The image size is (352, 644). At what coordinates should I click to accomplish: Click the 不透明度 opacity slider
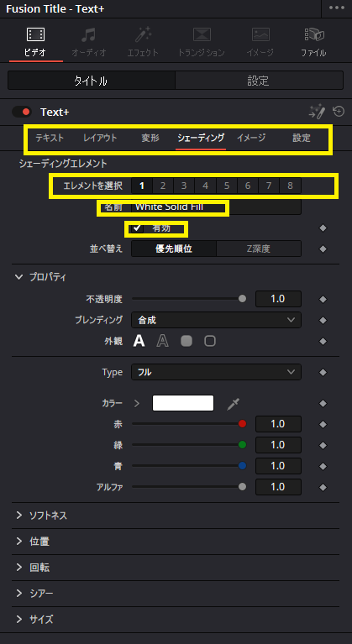point(189,299)
